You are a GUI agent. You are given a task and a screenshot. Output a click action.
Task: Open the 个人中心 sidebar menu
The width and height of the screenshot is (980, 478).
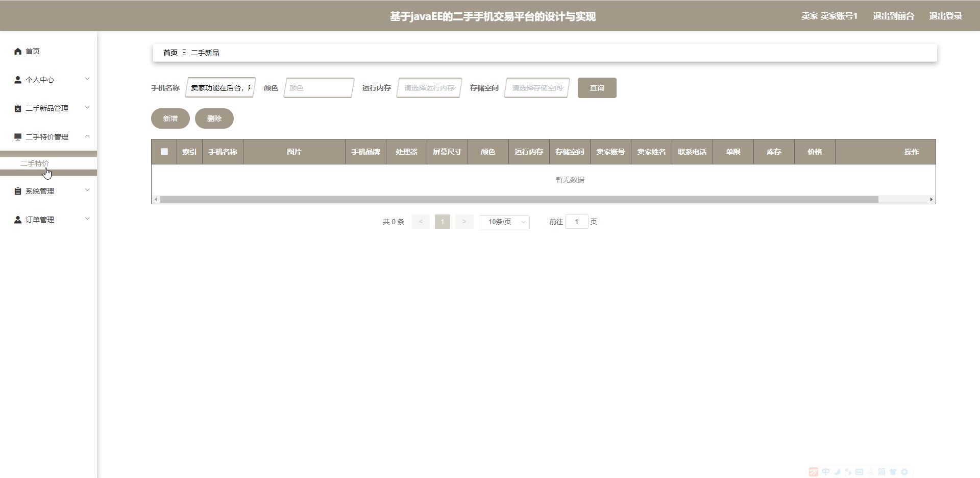tap(48, 80)
